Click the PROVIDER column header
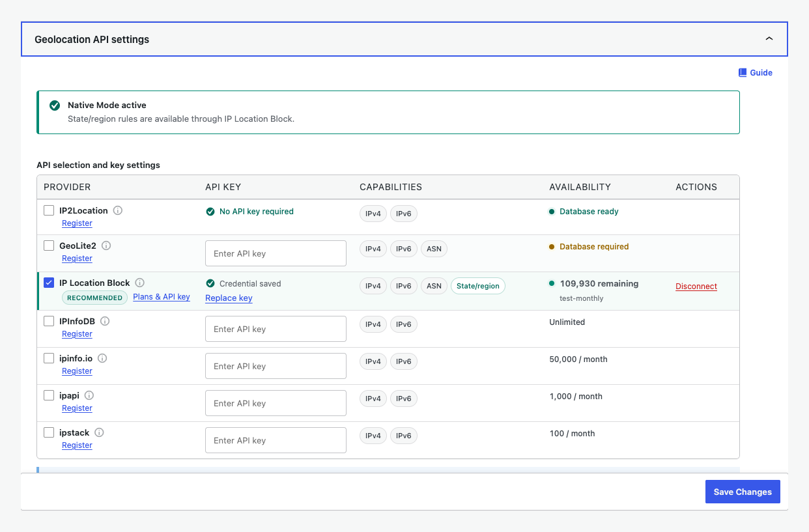The width and height of the screenshot is (809, 532). coord(67,187)
